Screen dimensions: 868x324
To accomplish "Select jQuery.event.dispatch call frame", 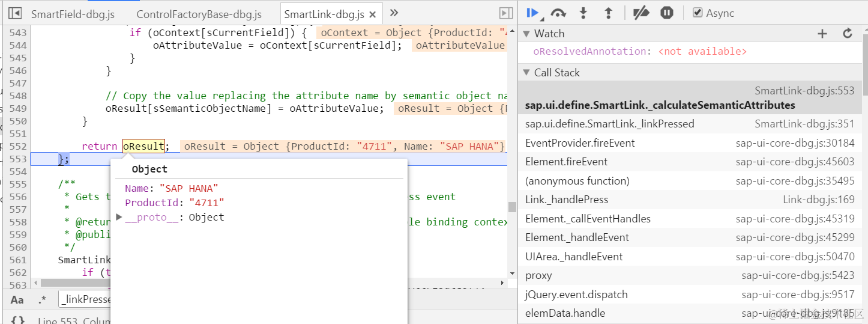I will point(690,295).
